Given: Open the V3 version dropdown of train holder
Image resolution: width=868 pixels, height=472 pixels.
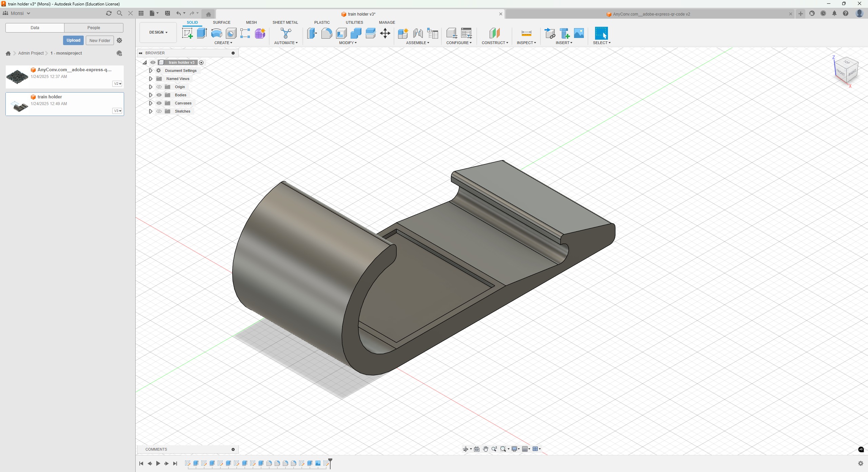Looking at the screenshot, I should (117, 111).
